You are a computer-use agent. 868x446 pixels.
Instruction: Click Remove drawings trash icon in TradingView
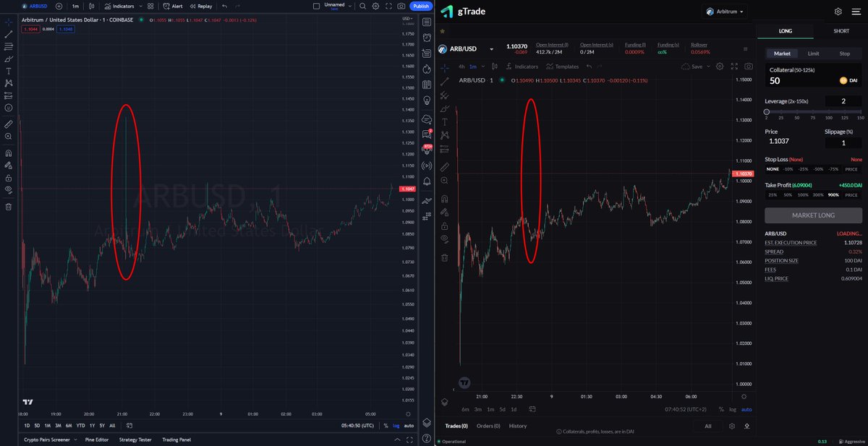pos(9,207)
